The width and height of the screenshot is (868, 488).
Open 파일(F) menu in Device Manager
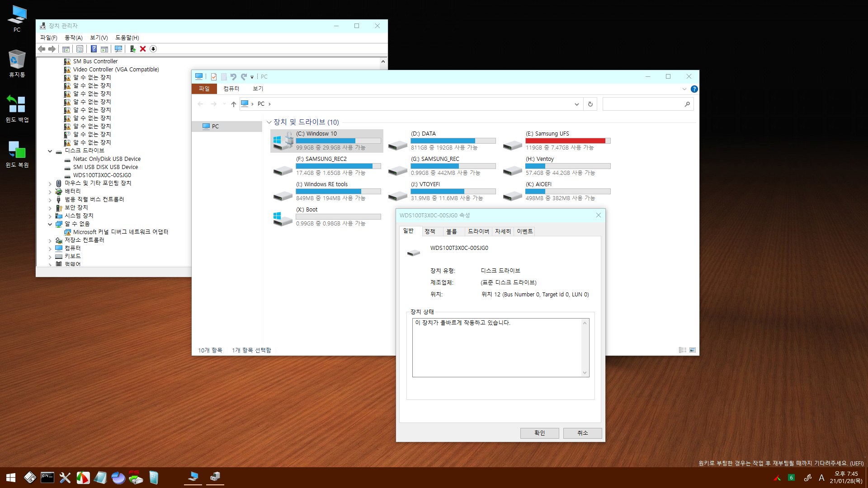pyautogui.click(x=49, y=38)
